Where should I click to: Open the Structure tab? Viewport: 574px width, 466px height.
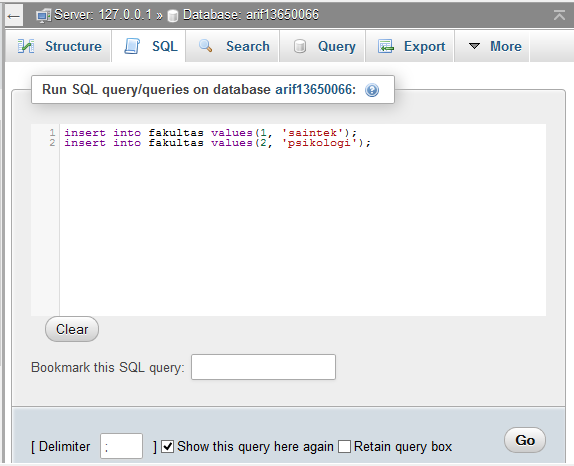tap(59, 46)
